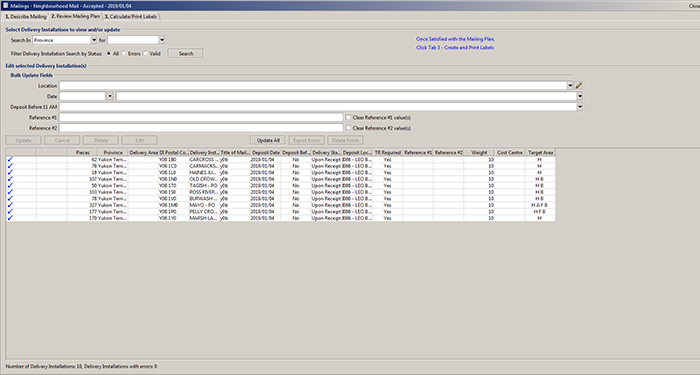Click the Delivery Area column header

(143, 153)
